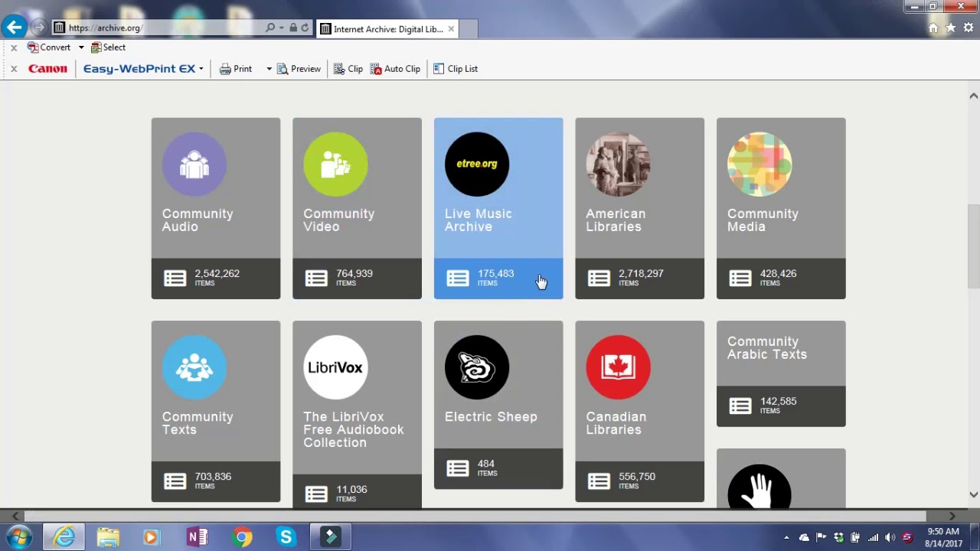Click the Canadian Libraries maple leaf icon

tap(618, 367)
